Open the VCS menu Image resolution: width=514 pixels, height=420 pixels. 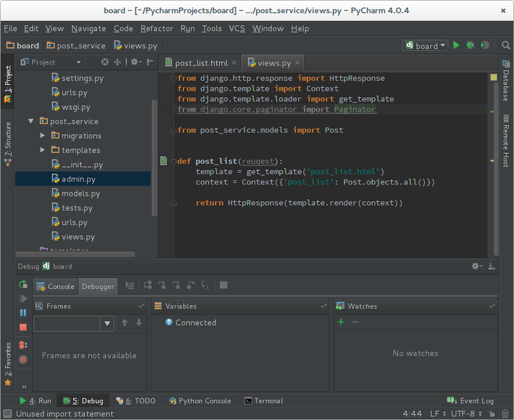pos(237,29)
